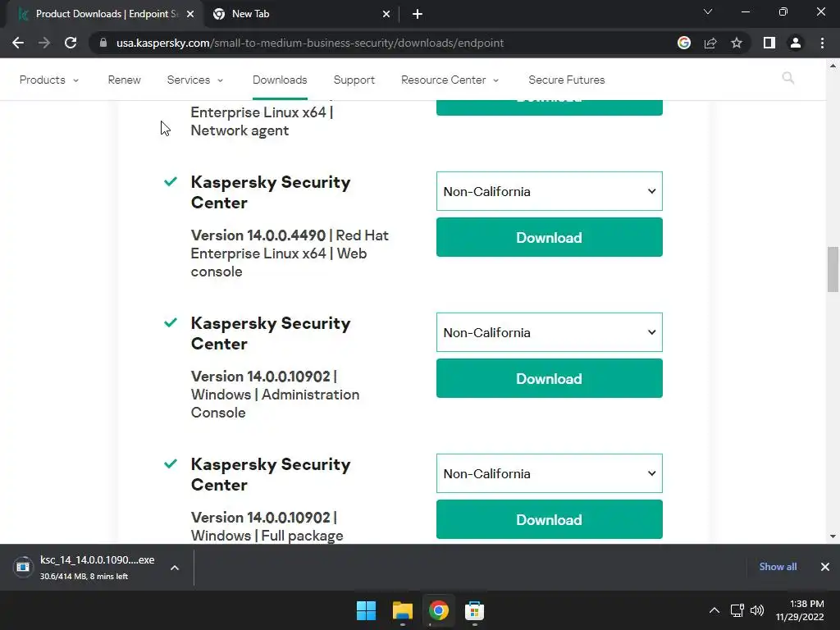
Task: Click the page vertical scrollbar thumb
Action: (833, 269)
